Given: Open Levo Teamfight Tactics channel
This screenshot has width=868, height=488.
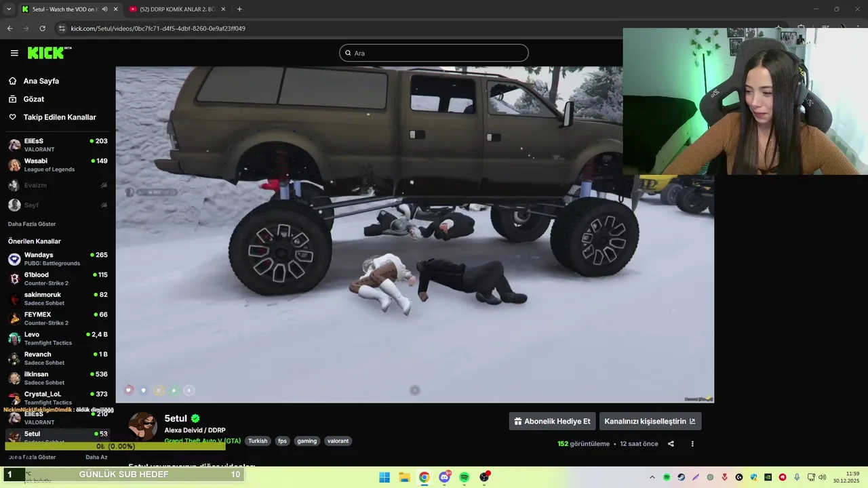Looking at the screenshot, I should pyautogui.click(x=58, y=338).
